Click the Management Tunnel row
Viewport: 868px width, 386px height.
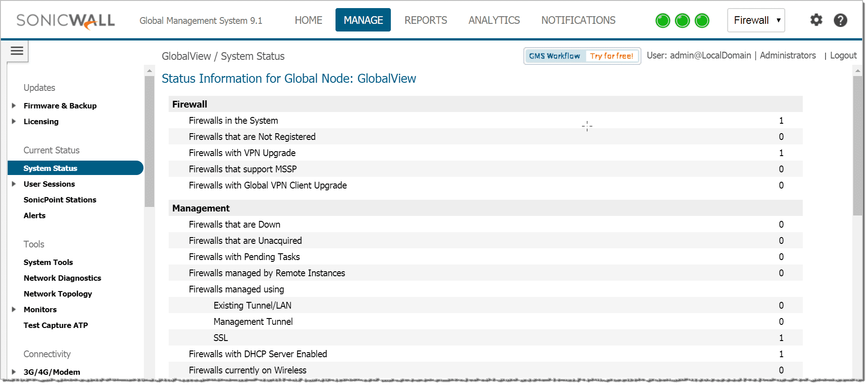tap(485, 322)
